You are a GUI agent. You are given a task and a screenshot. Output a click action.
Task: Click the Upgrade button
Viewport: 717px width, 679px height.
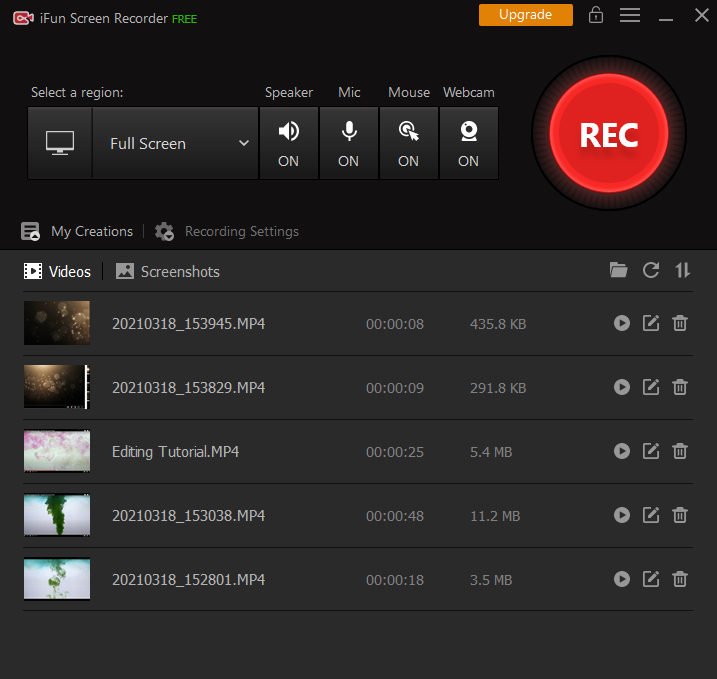[525, 15]
